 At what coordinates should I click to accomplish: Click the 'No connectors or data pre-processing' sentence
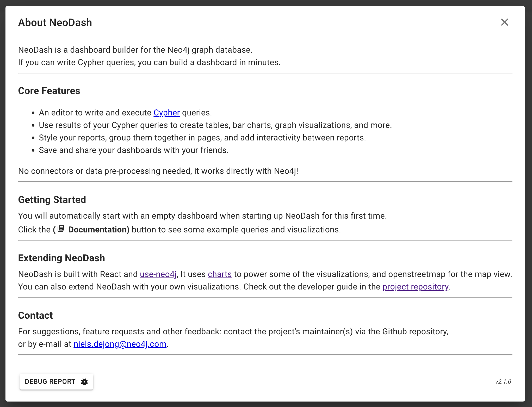click(x=158, y=171)
